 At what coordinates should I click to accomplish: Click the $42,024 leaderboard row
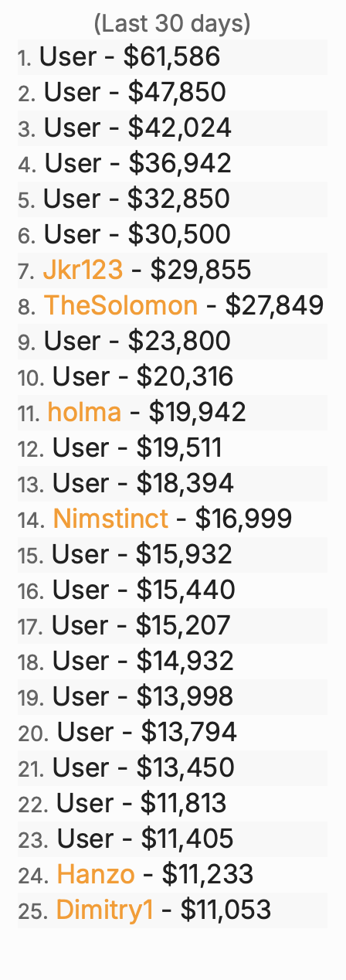[x=173, y=128]
